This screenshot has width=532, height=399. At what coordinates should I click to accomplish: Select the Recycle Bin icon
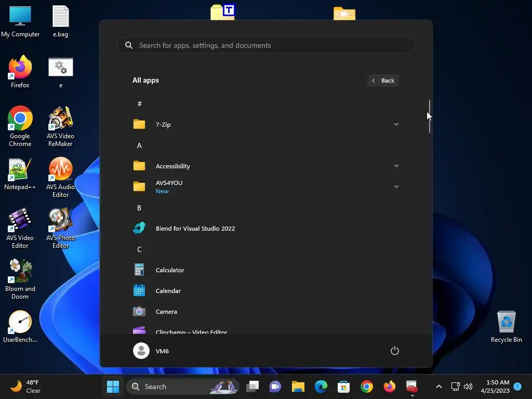tap(506, 326)
